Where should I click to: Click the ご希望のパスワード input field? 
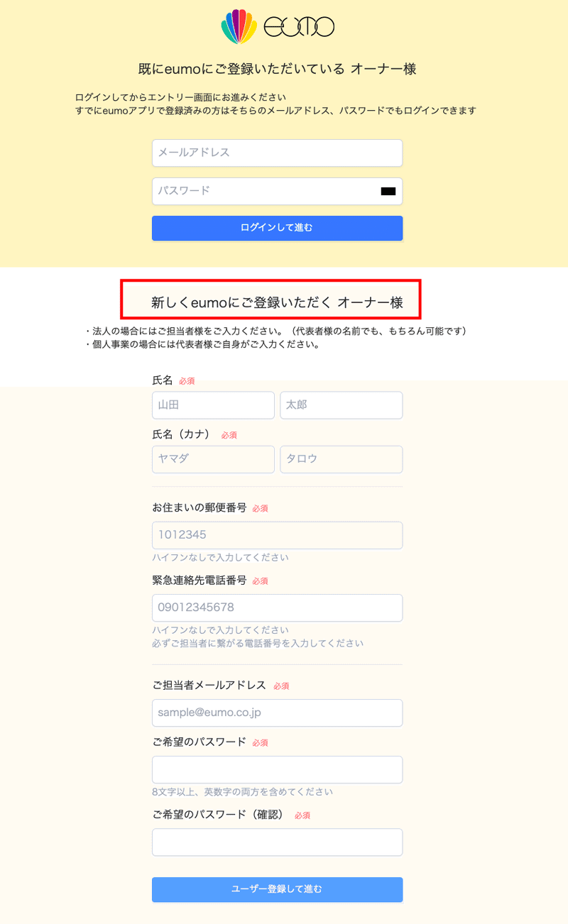[277, 769]
